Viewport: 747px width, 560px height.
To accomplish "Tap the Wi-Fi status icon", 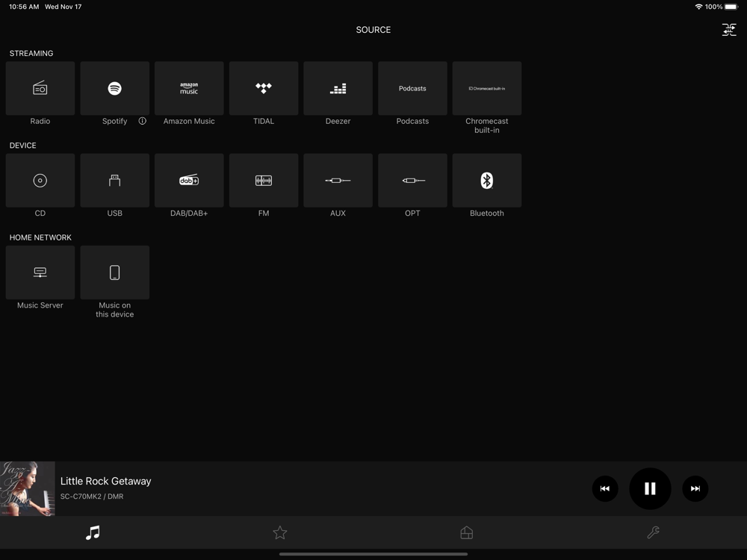I will click(698, 7).
